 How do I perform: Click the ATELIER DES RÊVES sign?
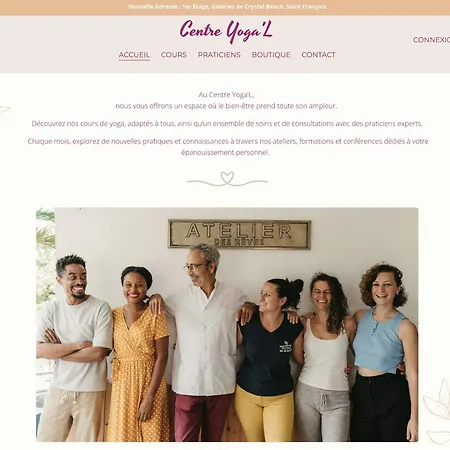(x=240, y=234)
